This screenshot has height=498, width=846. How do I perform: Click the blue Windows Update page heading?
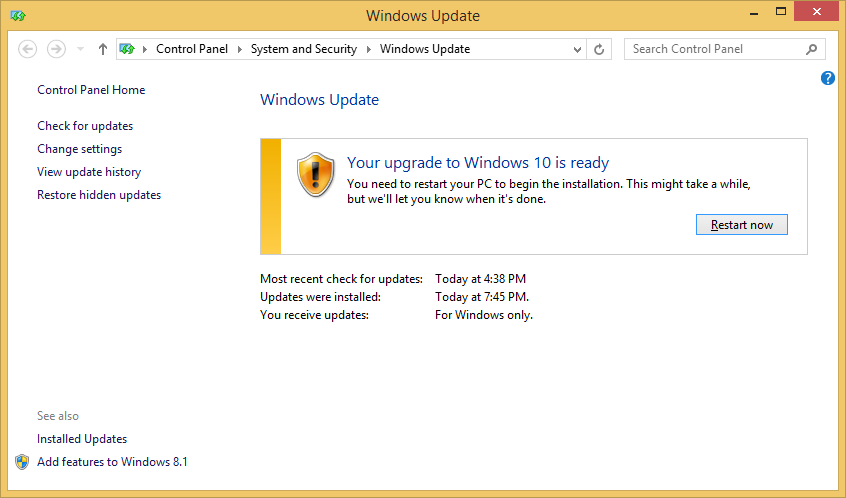point(319,100)
